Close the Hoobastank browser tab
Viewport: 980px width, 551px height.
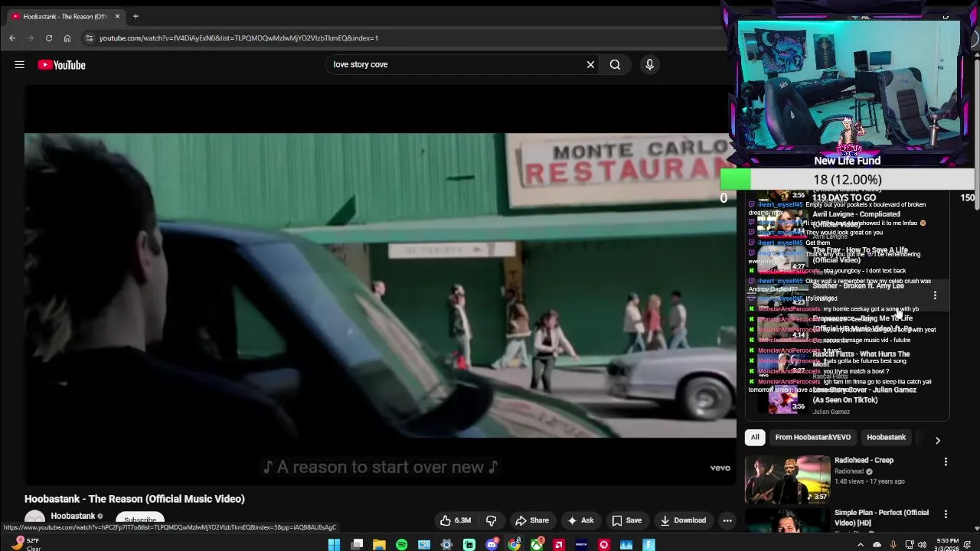point(117,16)
